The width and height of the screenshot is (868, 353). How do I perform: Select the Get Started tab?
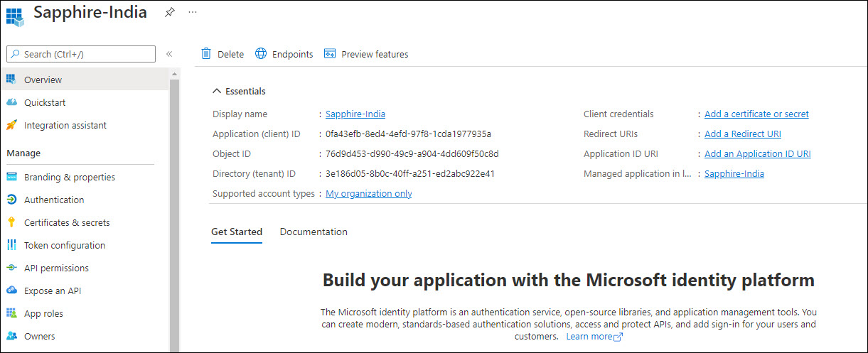click(236, 232)
